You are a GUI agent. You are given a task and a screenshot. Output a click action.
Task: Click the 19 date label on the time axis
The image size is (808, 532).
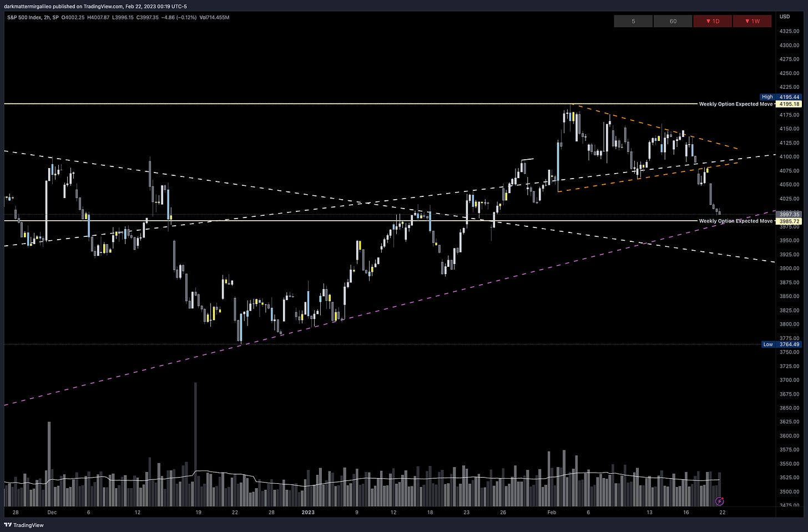pyautogui.click(x=198, y=513)
